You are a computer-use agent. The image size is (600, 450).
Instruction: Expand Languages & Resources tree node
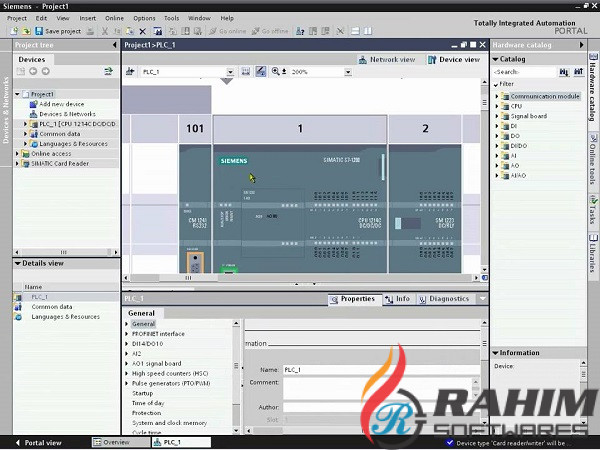[x=26, y=144]
